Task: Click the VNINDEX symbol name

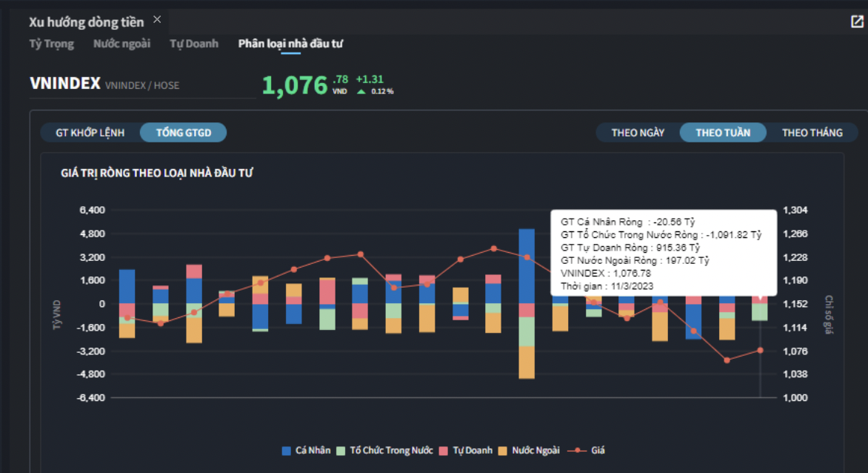Action: pos(65,84)
